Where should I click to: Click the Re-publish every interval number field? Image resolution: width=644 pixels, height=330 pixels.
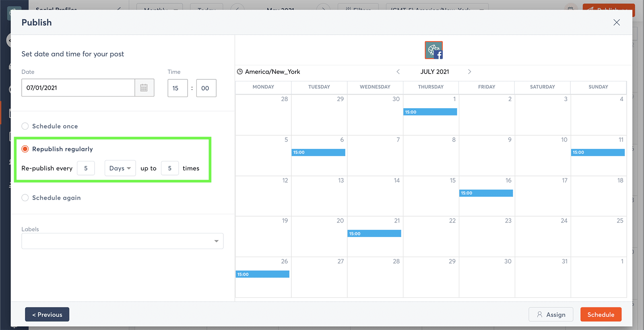pos(86,168)
